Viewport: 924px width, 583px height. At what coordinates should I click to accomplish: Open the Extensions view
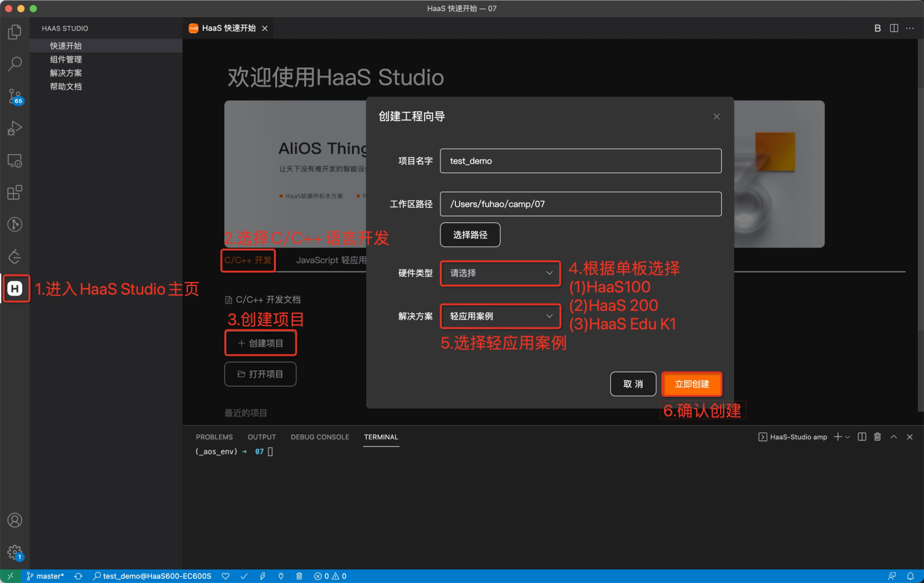pos(15,193)
